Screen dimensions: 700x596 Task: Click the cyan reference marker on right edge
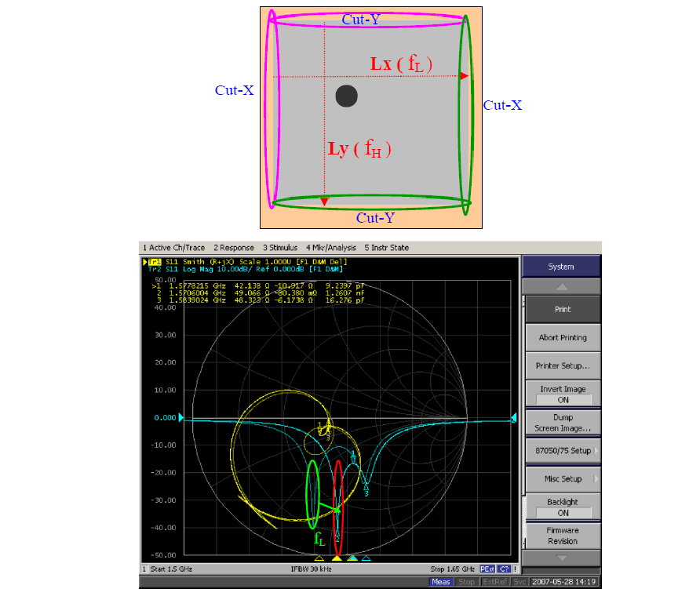point(514,418)
